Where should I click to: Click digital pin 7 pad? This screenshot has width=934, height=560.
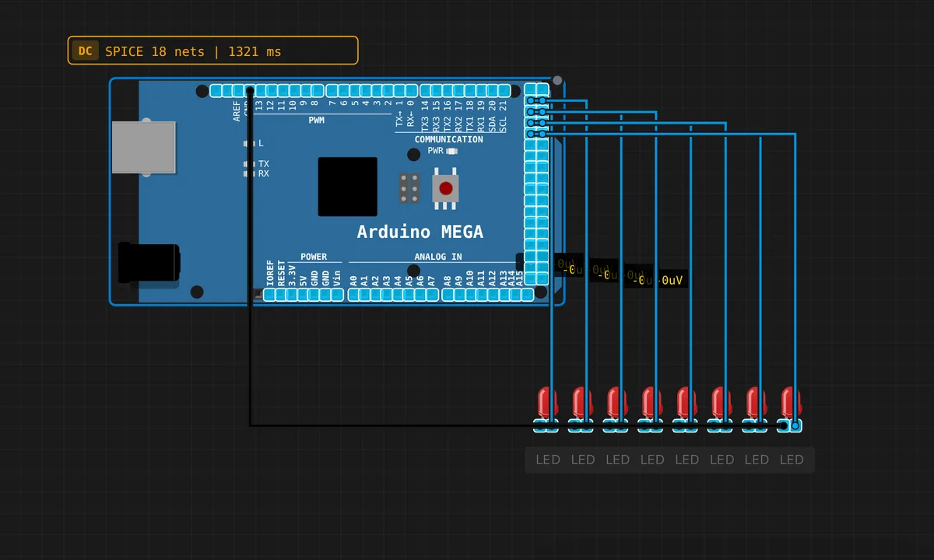click(332, 90)
